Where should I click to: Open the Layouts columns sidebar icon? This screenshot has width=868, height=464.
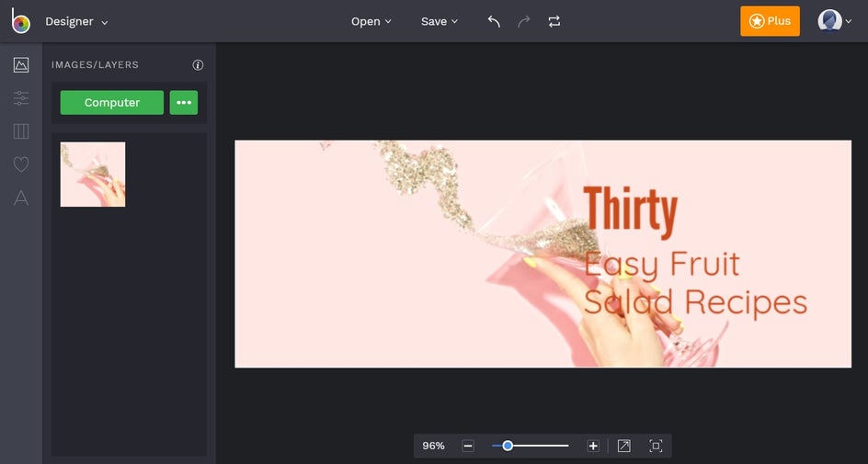click(x=21, y=131)
